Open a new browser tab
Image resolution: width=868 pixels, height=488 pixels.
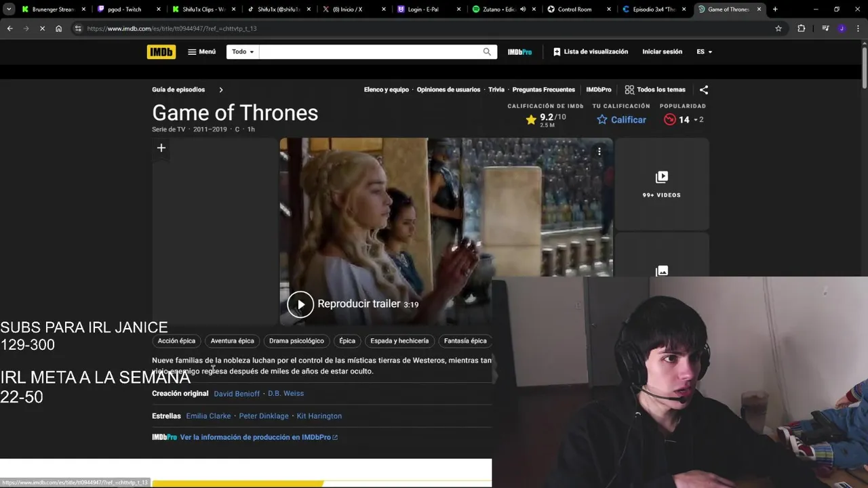click(775, 9)
